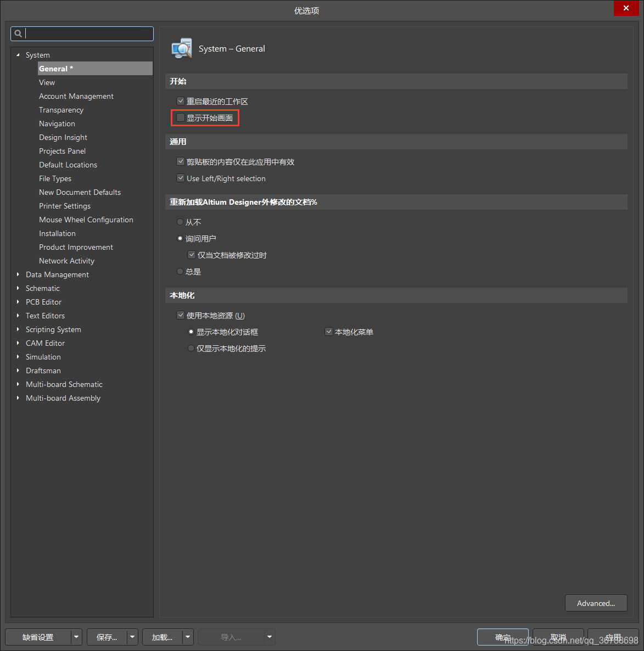Click the 确定 button

(503, 637)
